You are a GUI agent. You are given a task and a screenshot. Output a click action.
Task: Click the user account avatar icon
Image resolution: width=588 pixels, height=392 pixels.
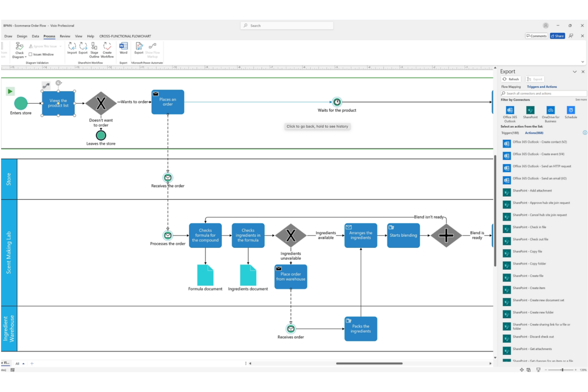click(546, 25)
